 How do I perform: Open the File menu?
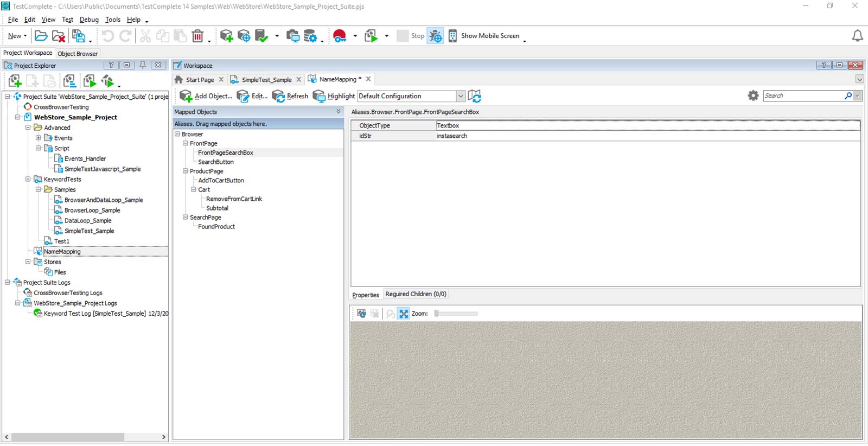13,20
